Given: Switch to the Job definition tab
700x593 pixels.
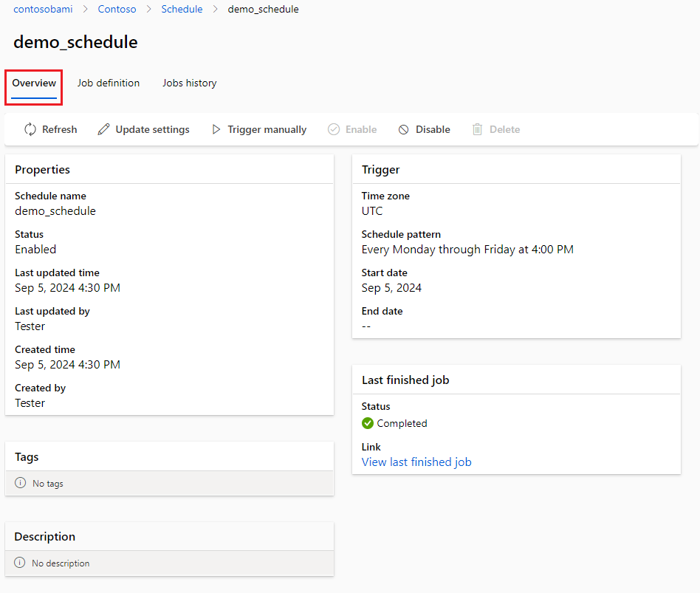Looking at the screenshot, I should (109, 83).
